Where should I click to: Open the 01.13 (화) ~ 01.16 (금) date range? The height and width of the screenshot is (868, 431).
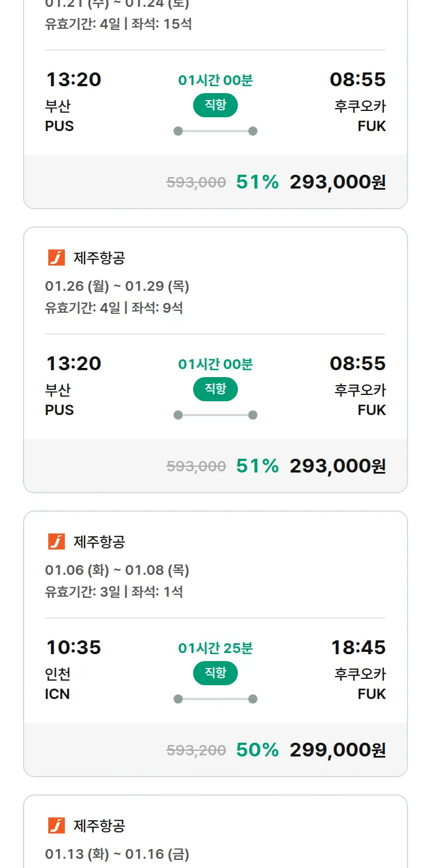click(117, 854)
